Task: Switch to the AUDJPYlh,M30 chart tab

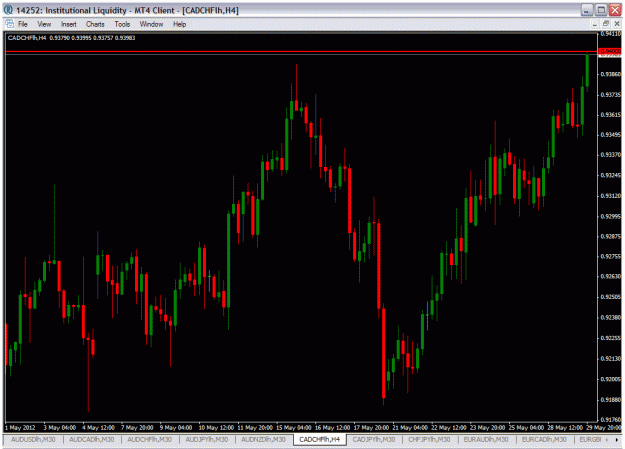Action: [206, 439]
